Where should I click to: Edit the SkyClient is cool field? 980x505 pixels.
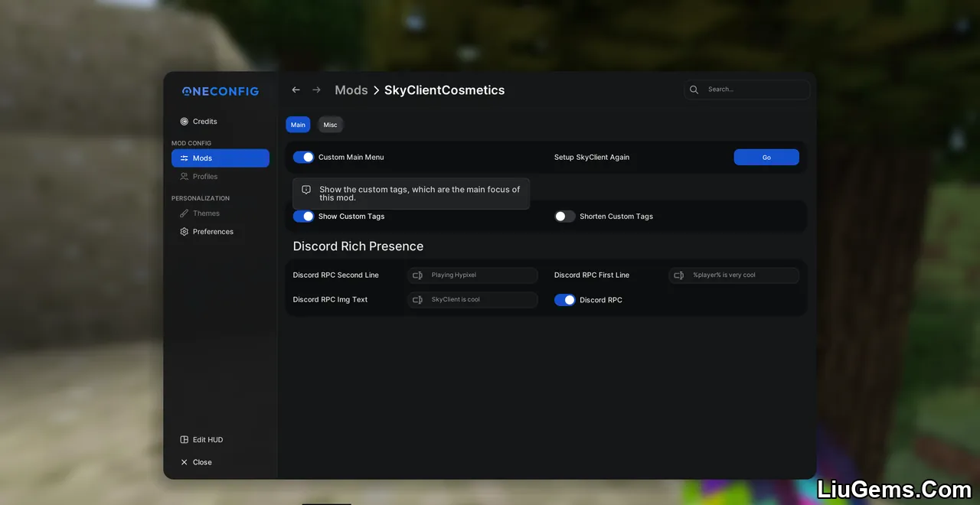(x=473, y=300)
